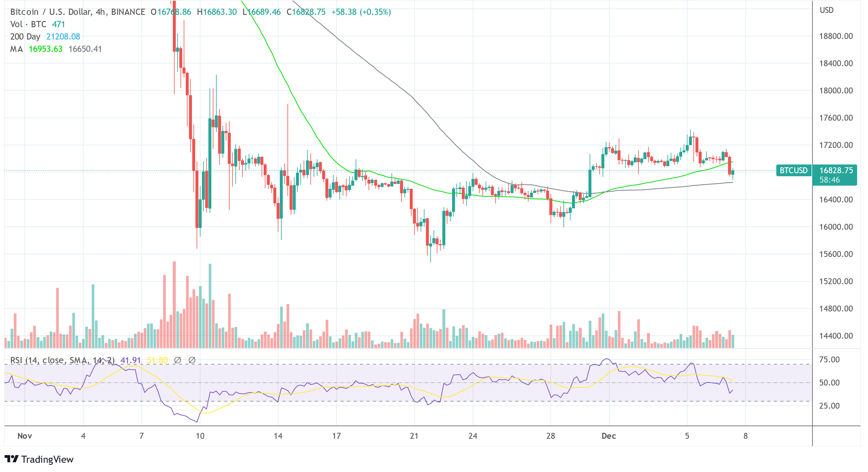Click the RSI axis level 75.00
This screenshot has height=472, width=868.
[x=829, y=360]
